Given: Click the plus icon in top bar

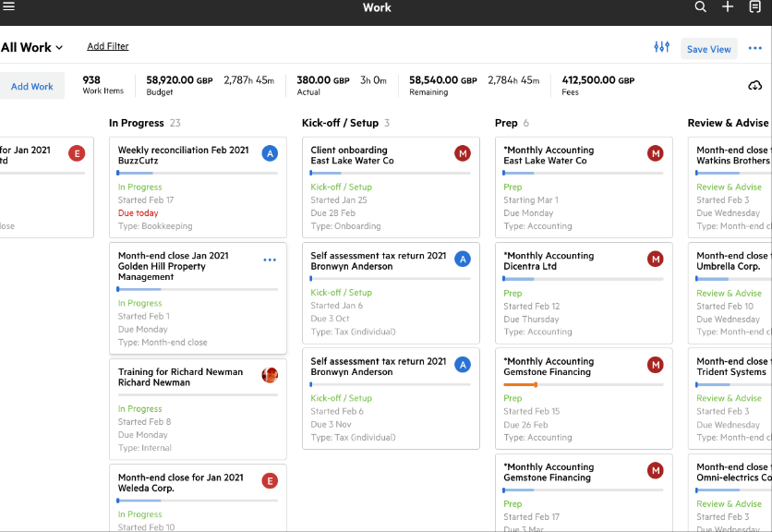Looking at the screenshot, I should click(728, 7).
